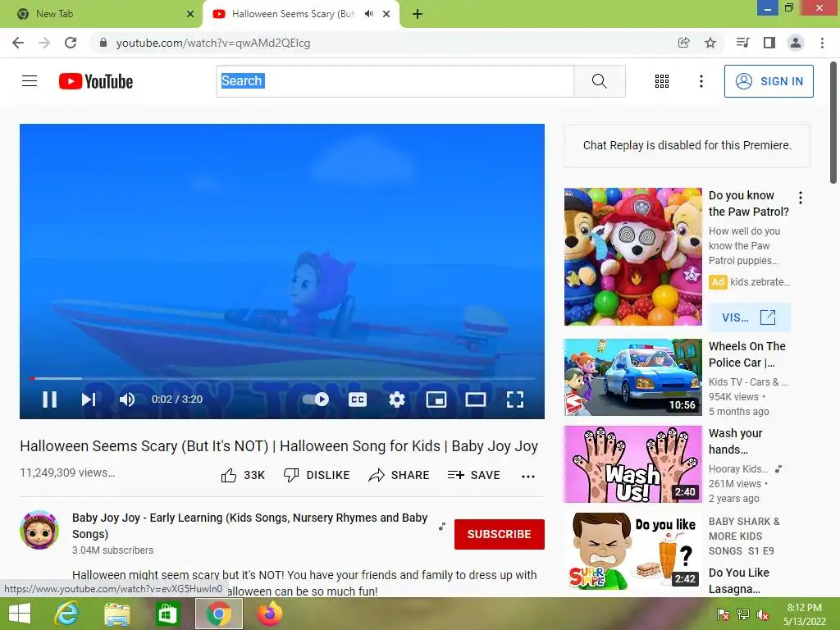Viewport: 840px width, 630px height.
Task: Open Do You Like Lasagna thumbnail
Action: pyautogui.click(x=632, y=551)
